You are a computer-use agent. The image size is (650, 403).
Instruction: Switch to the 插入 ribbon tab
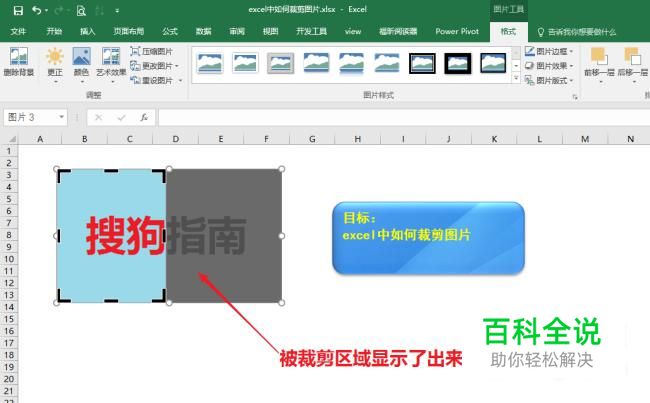click(x=87, y=32)
